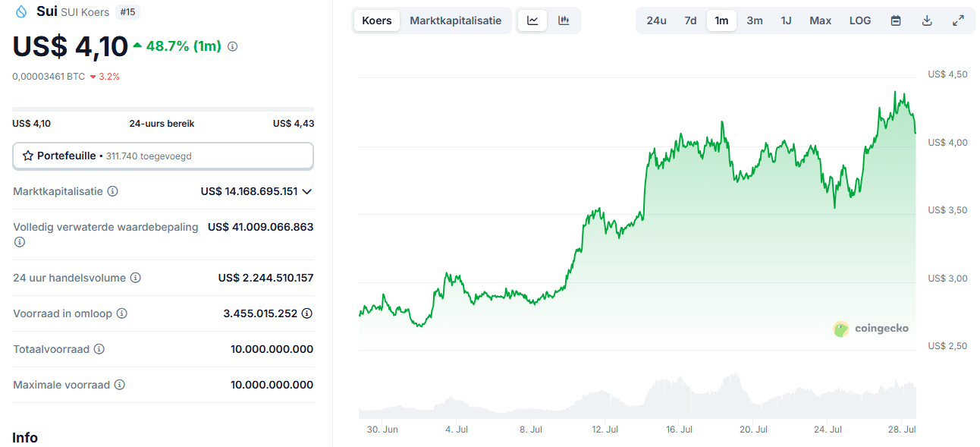Select the Koers tab
This screenshot has height=447, width=980.
(x=377, y=20)
